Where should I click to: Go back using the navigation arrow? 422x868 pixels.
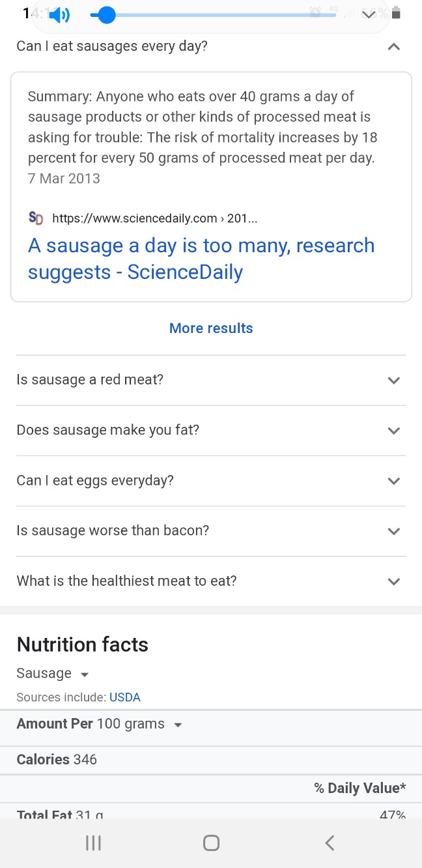click(x=330, y=843)
